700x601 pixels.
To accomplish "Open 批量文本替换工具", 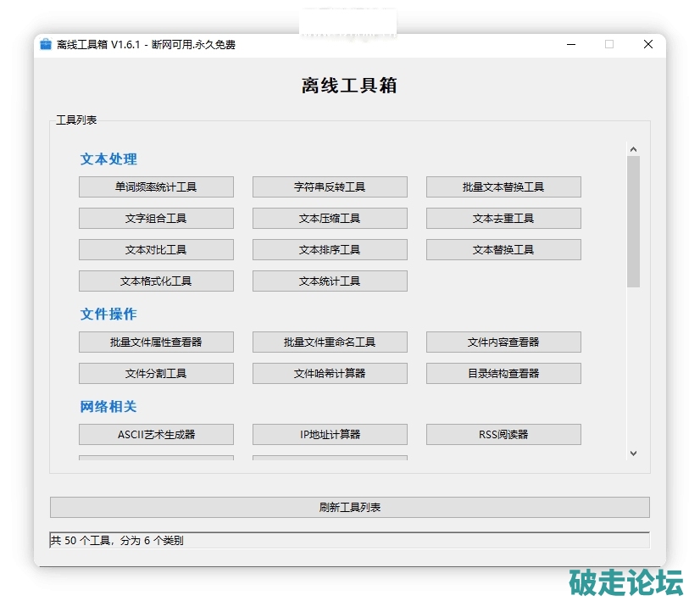I will tap(503, 187).
